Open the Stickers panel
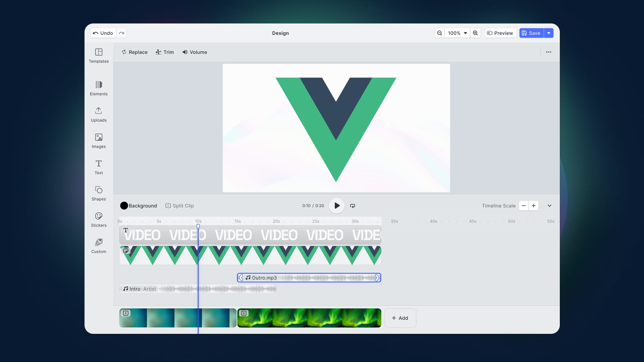 pyautogui.click(x=99, y=220)
